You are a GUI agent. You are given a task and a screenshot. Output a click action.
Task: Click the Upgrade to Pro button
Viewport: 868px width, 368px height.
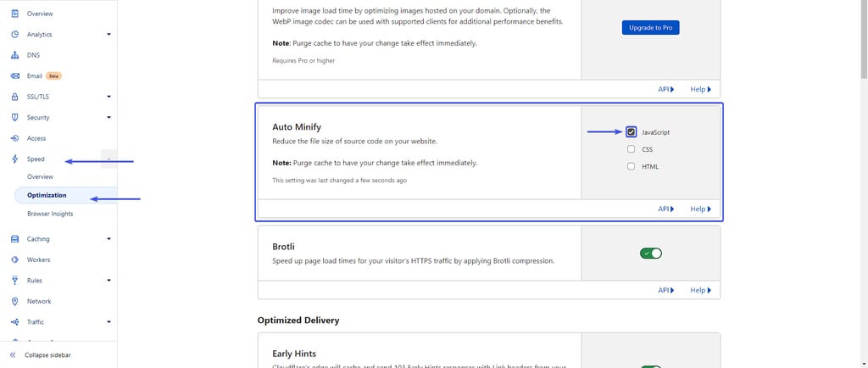coord(650,28)
